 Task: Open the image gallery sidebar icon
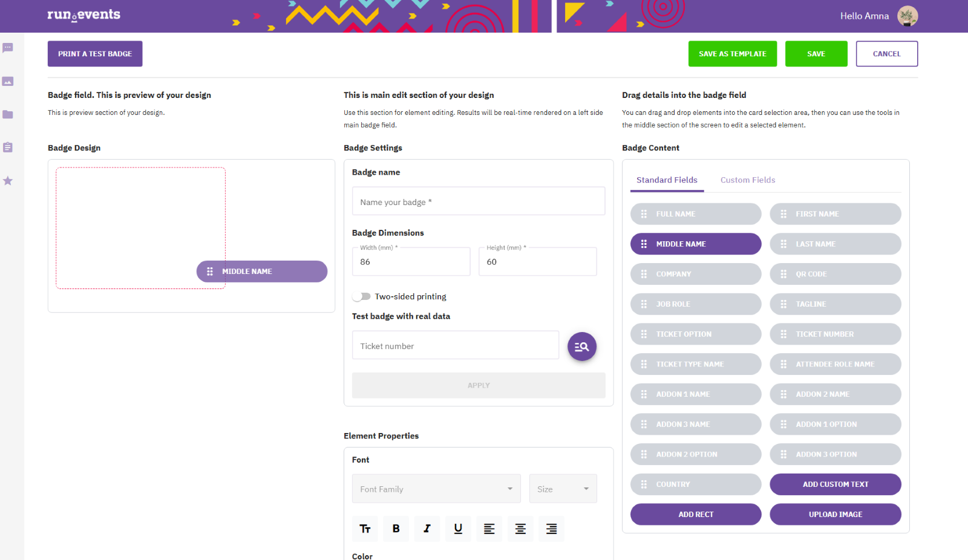coord(8,81)
